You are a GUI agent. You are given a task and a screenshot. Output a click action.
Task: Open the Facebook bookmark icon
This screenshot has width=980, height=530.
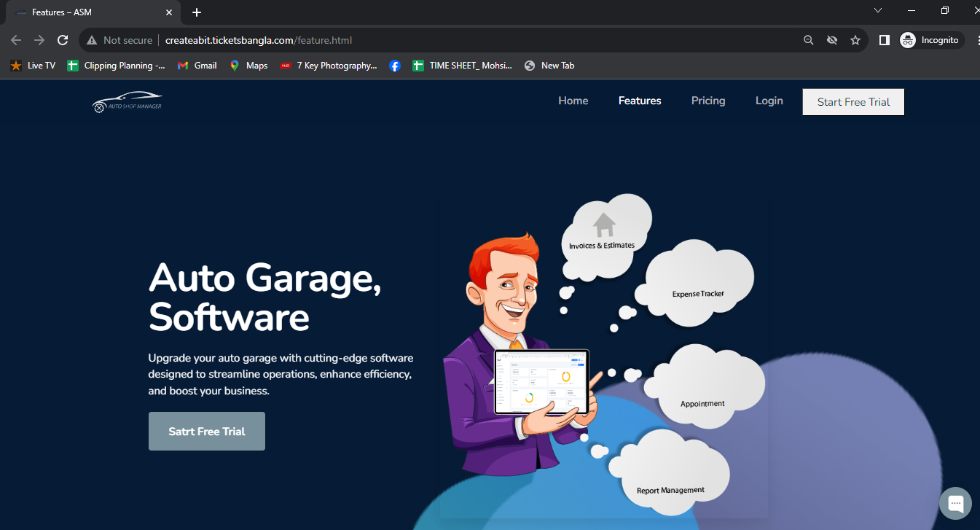click(395, 66)
